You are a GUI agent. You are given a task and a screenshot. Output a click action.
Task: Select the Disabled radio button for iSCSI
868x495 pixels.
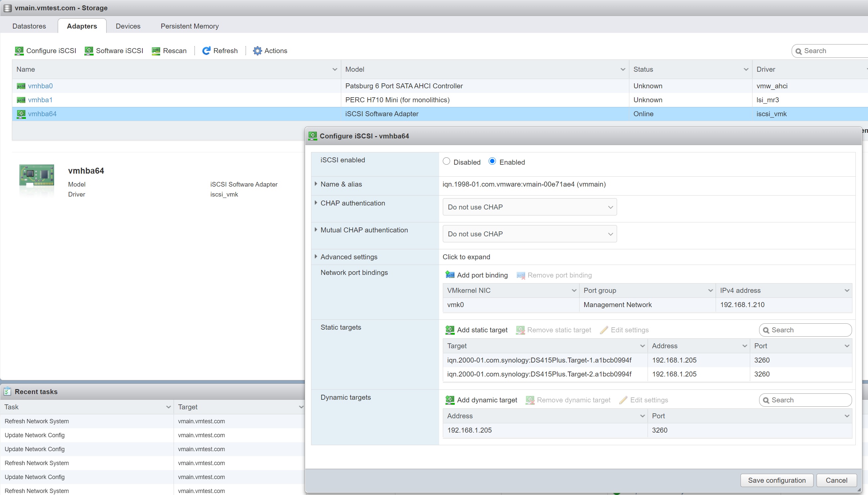pos(446,161)
